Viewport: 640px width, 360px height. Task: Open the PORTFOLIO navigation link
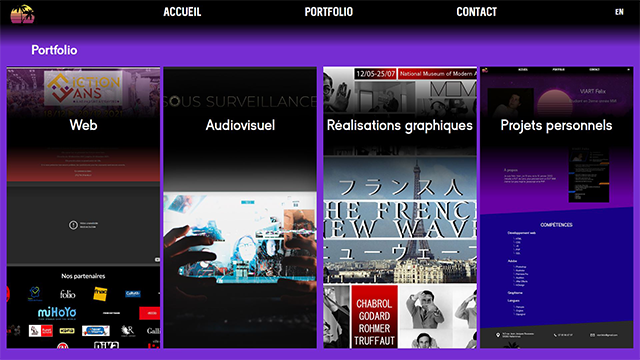(x=329, y=12)
